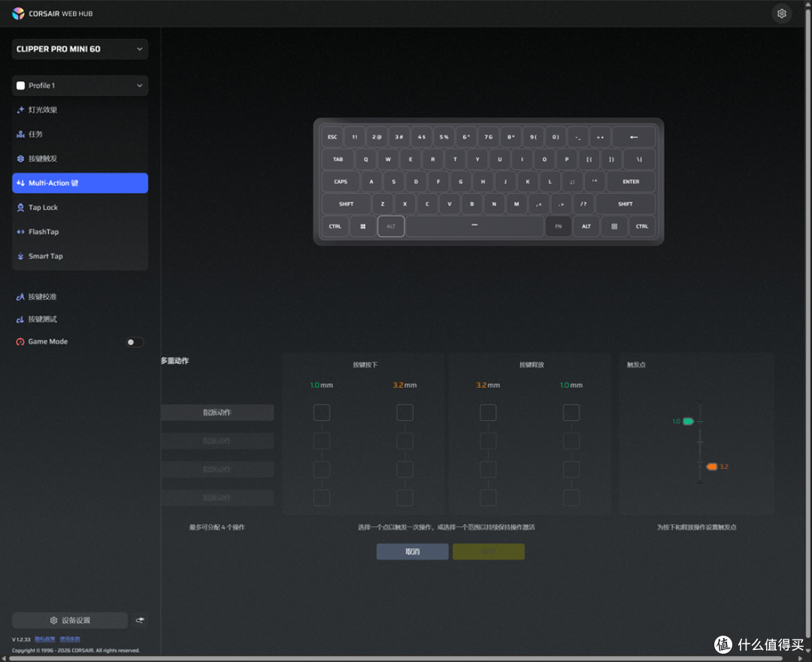This screenshot has height=662, width=812.
Task: Click the version text V 1.2.33
Action: point(21,639)
